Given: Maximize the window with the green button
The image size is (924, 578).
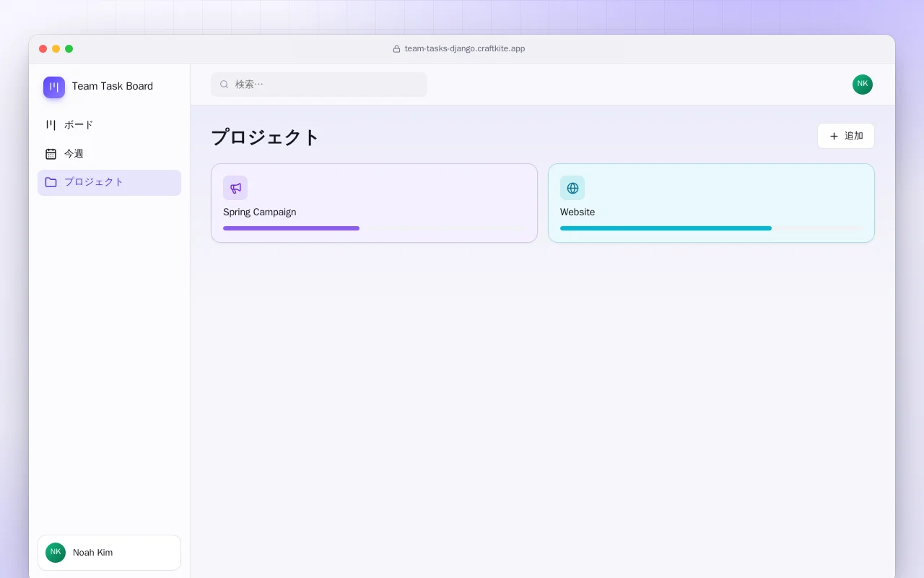Looking at the screenshot, I should (69, 49).
